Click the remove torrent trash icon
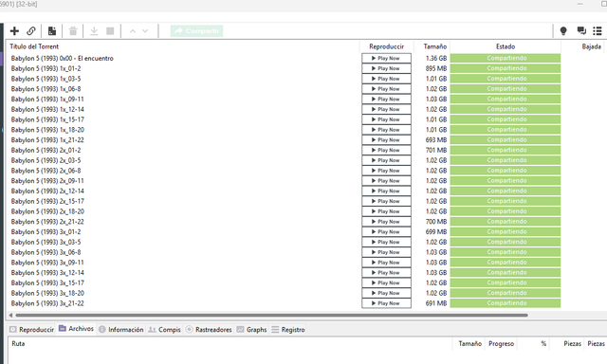Screen dimensions: 607x364 pyautogui.click(x=73, y=31)
